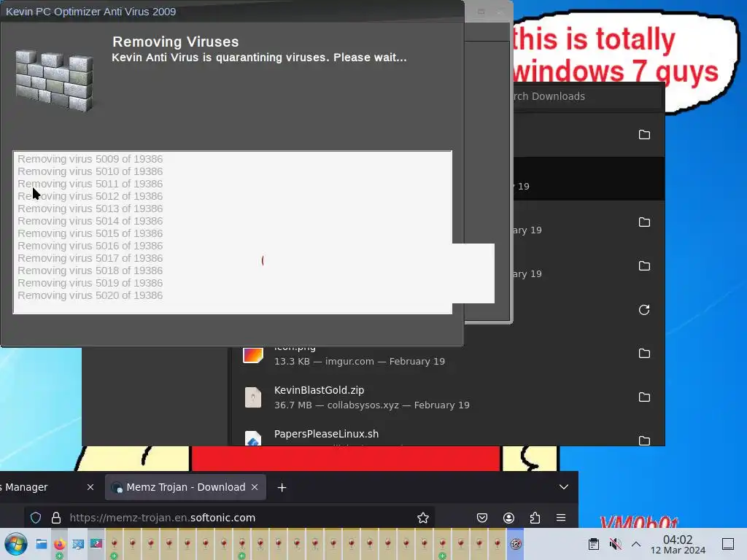The height and width of the screenshot is (560, 747).
Task: Open the clipboard tray applet
Action: click(x=594, y=544)
